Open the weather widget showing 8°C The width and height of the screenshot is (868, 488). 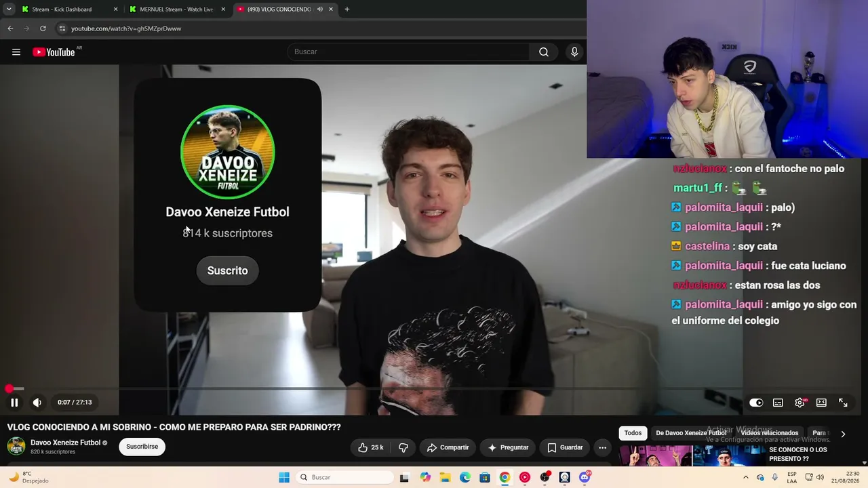click(27, 477)
